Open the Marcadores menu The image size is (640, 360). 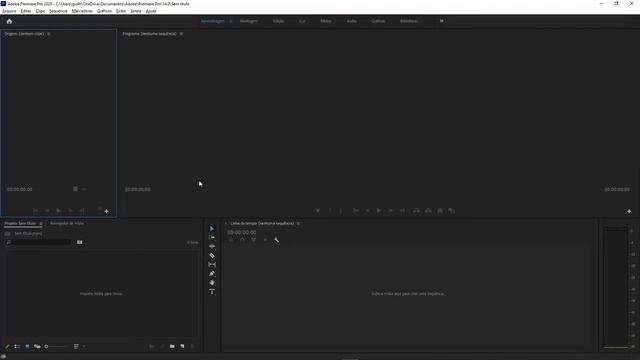pos(82,11)
